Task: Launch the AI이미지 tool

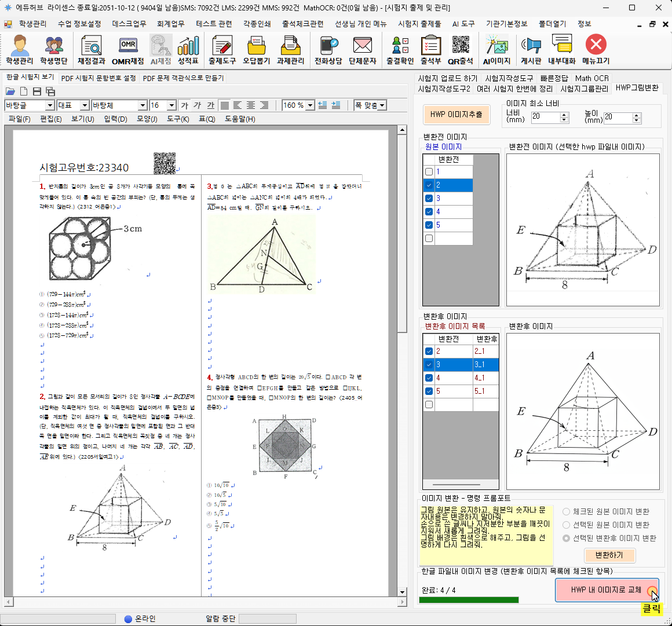Action: point(496,50)
